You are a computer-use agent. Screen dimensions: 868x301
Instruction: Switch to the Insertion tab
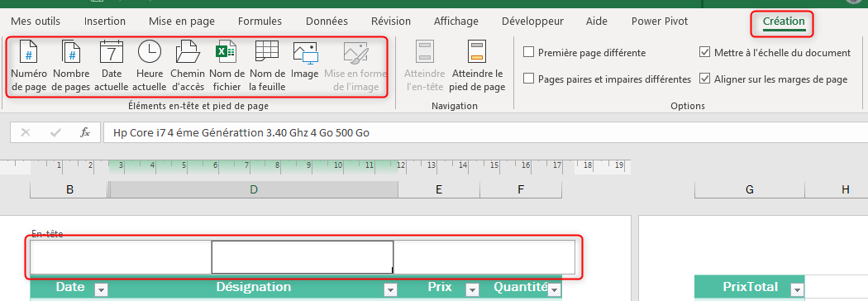coord(105,21)
